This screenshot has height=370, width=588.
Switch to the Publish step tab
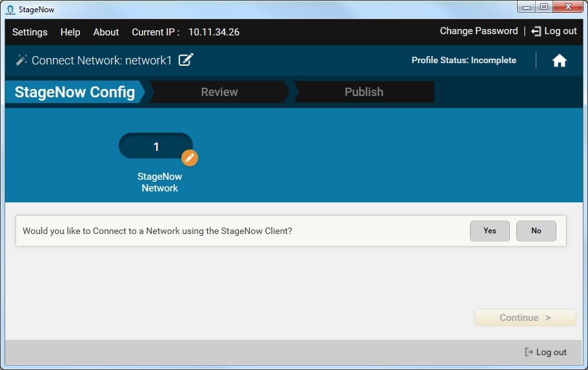point(363,92)
